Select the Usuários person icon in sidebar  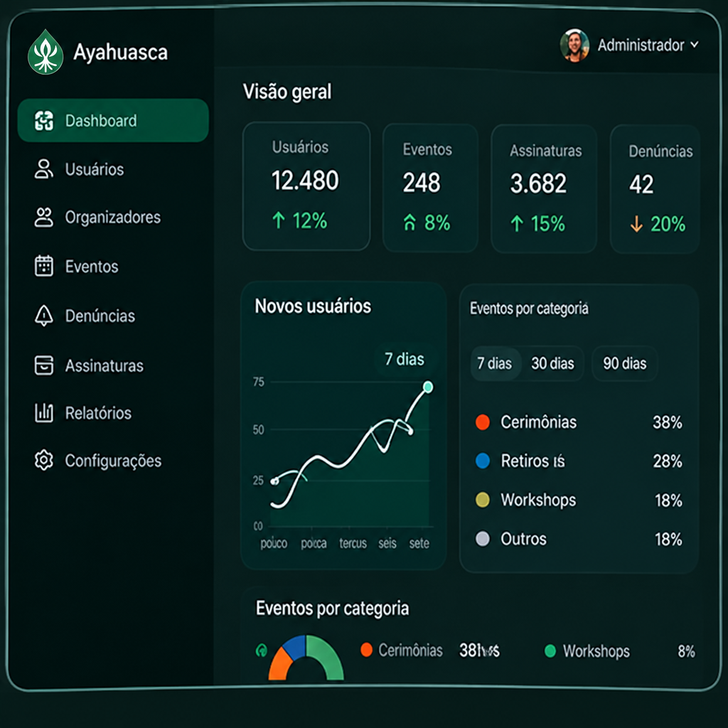click(x=43, y=169)
